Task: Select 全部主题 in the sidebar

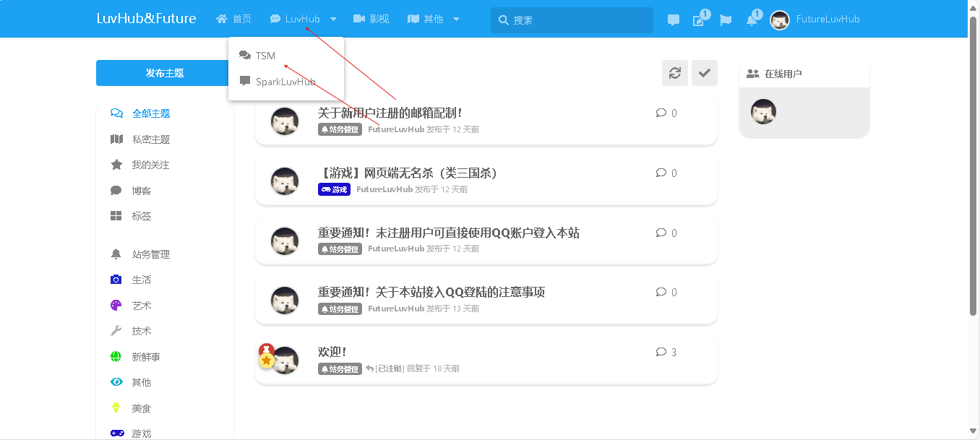Action: point(150,113)
